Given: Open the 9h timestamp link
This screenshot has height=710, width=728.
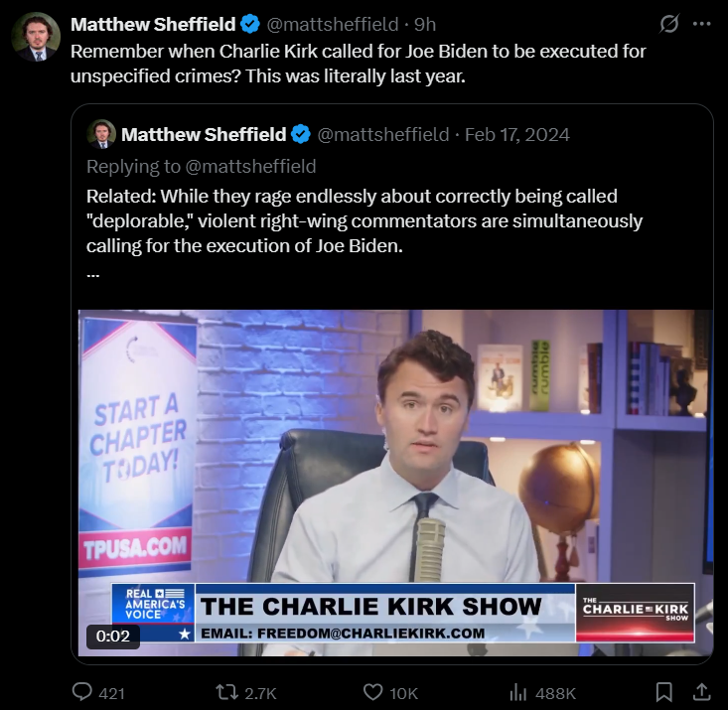Looking at the screenshot, I should point(425,24).
